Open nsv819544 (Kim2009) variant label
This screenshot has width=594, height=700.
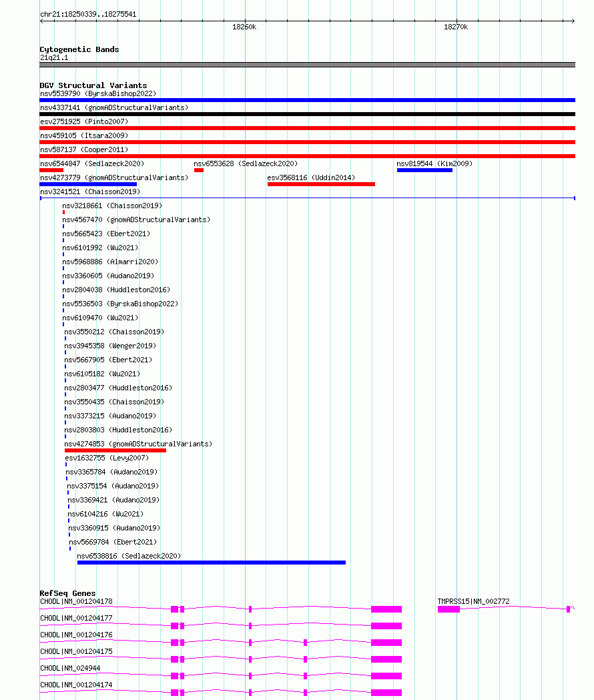(x=434, y=164)
